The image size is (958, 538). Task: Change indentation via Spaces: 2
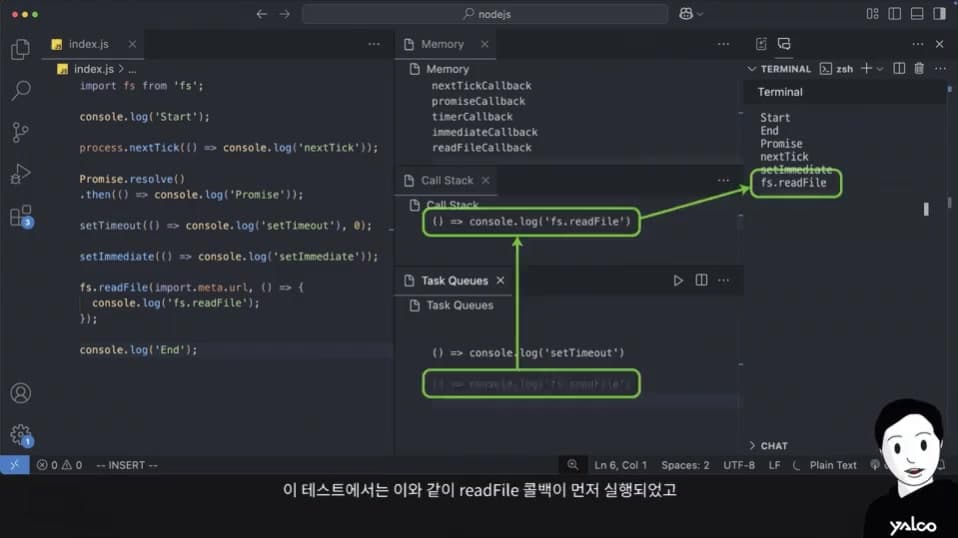(x=685, y=465)
